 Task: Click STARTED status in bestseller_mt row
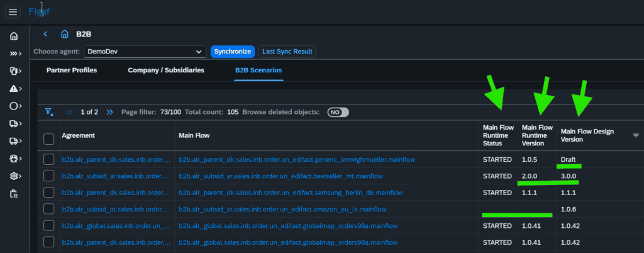[x=497, y=176]
